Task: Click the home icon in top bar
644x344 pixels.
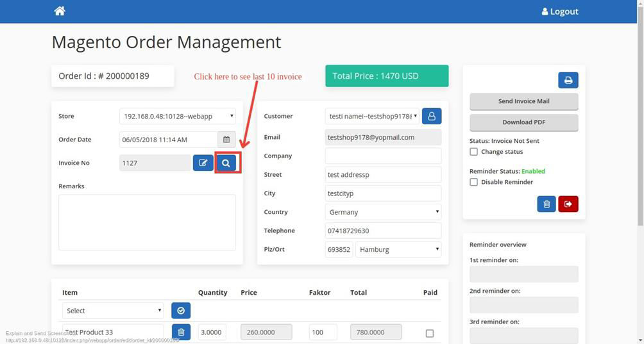Action: click(60, 11)
